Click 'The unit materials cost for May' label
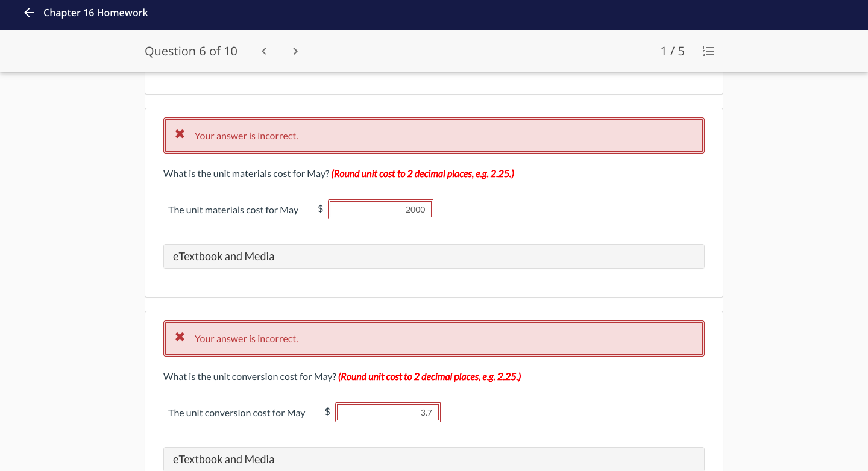This screenshot has width=868, height=471. tap(233, 210)
